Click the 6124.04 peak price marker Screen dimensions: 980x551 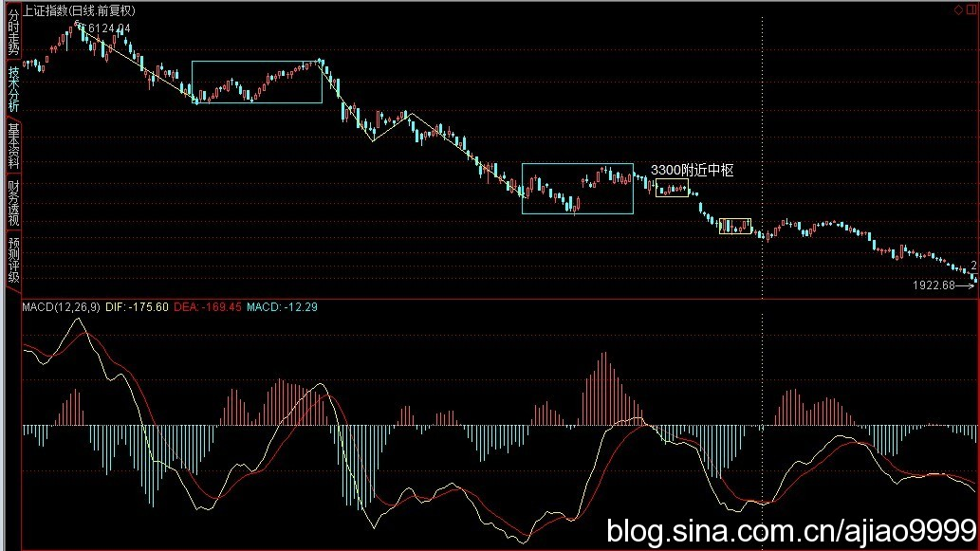(x=104, y=29)
